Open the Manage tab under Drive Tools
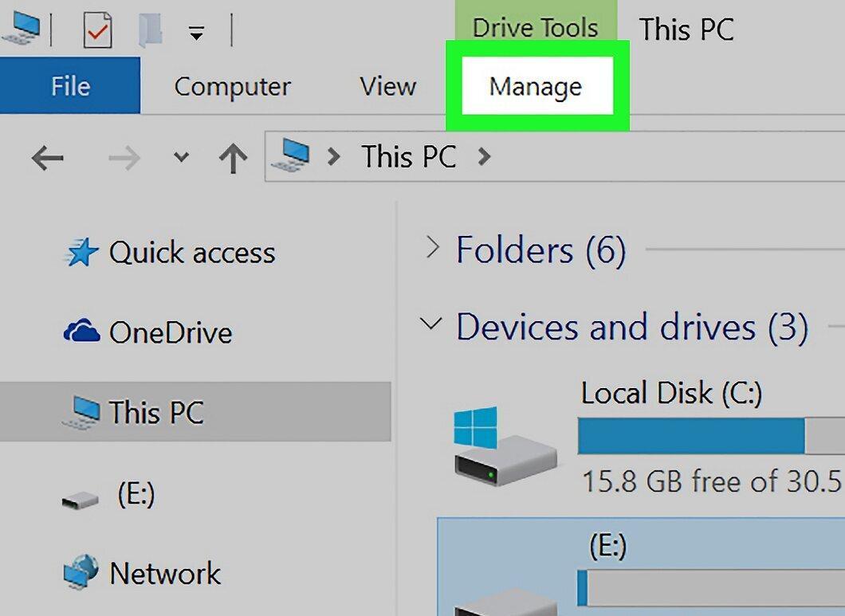Image resolution: width=845 pixels, height=616 pixels. point(536,86)
